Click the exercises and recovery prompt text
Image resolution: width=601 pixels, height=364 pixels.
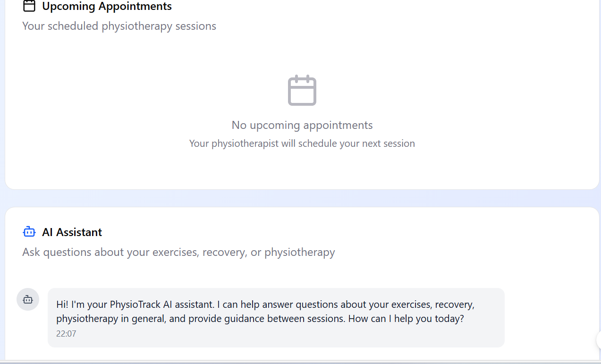(x=178, y=252)
